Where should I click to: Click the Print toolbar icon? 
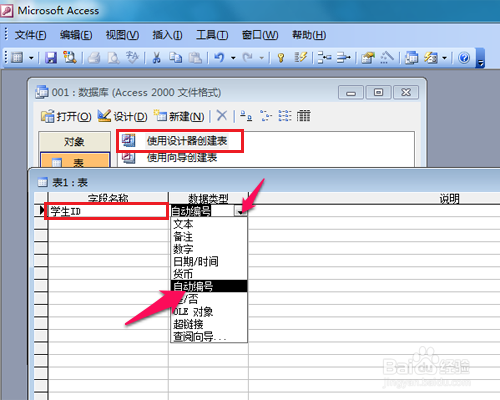point(94,58)
